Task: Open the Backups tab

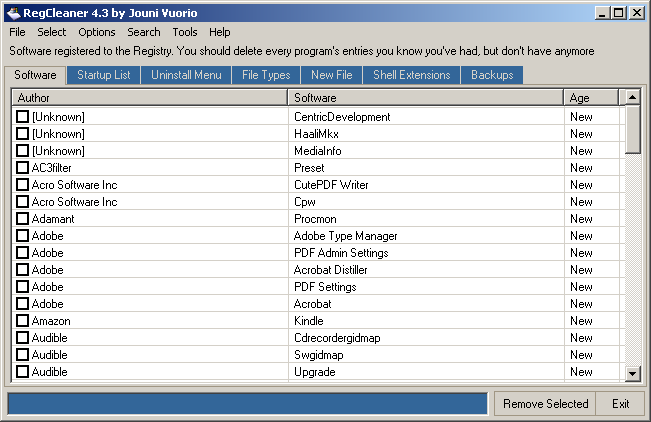Action: click(x=492, y=75)
